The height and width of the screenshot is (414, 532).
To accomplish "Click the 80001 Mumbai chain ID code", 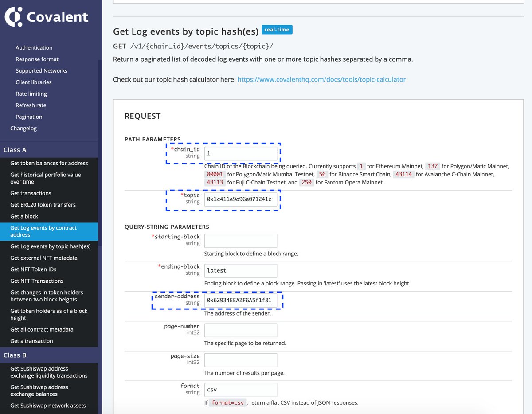I will pyautogui.click(x=215, y=174).
